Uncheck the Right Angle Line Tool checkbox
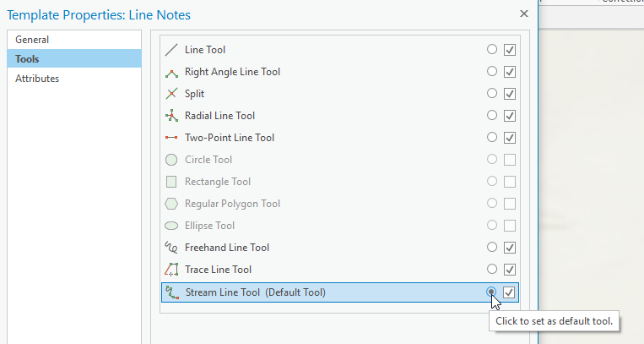The width and height of the screenshot is (644, 344). 510,72
